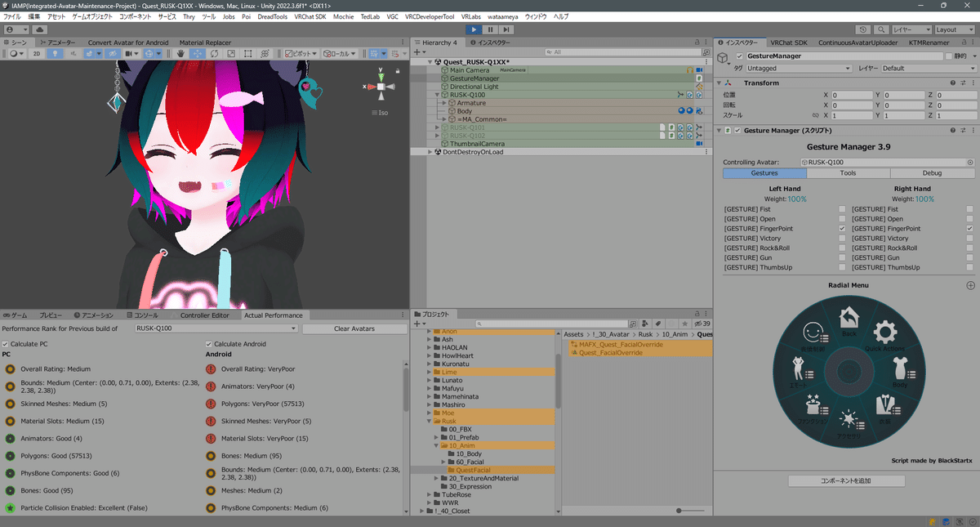Click the Gestures section button
The image size is (980, 527).
coord(764,173)
